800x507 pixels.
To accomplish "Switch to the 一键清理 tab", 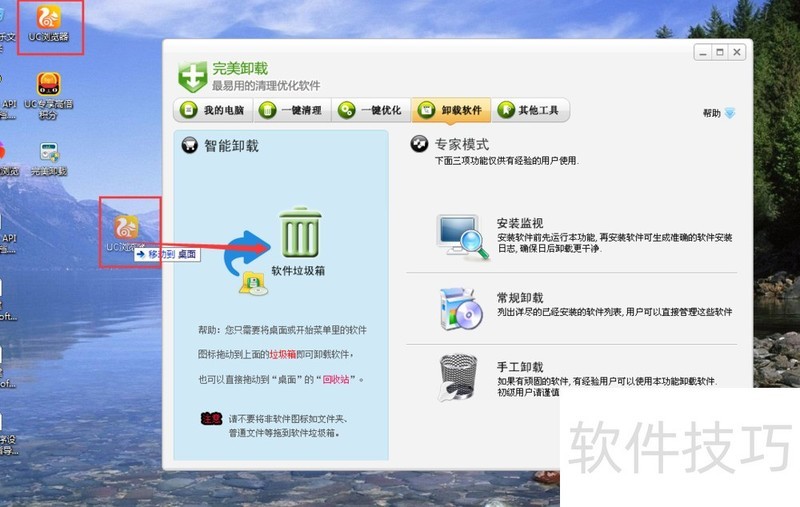I will tap(291, 110).
